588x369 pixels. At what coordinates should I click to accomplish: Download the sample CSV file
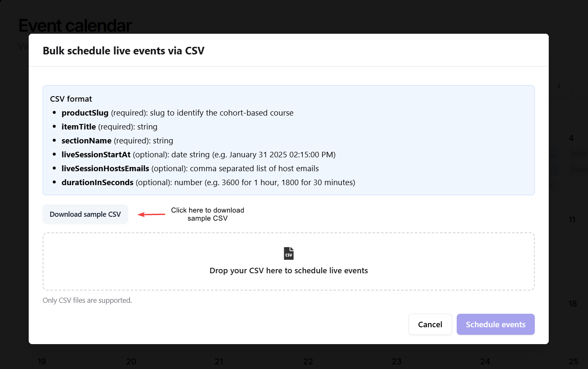pyautogui.click(x=85, y=214)
